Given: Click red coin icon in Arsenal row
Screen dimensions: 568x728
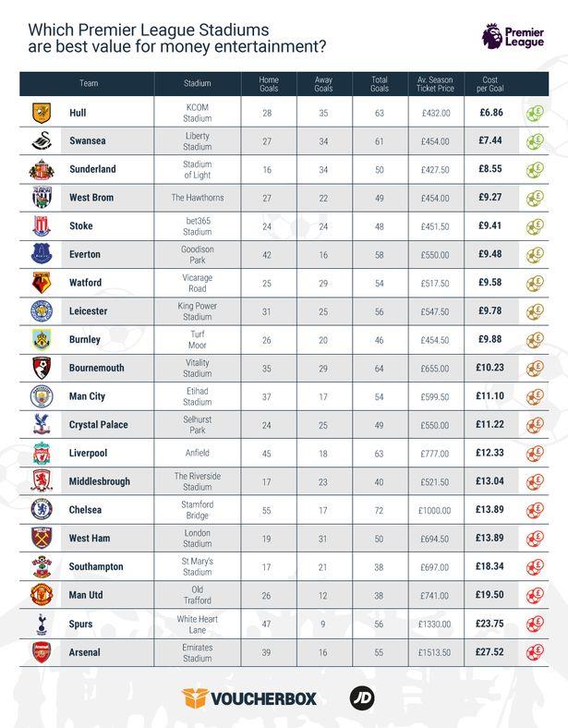Looking at the screenshot, I should [535, 651].
